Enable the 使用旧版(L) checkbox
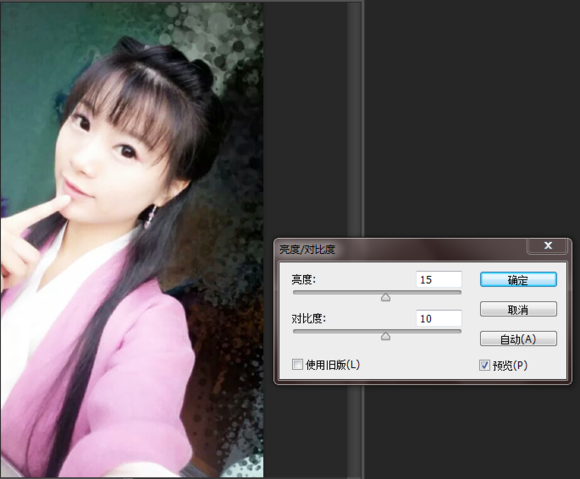The height and width of the screenshot is (479, 580). (x=297, y=365)
